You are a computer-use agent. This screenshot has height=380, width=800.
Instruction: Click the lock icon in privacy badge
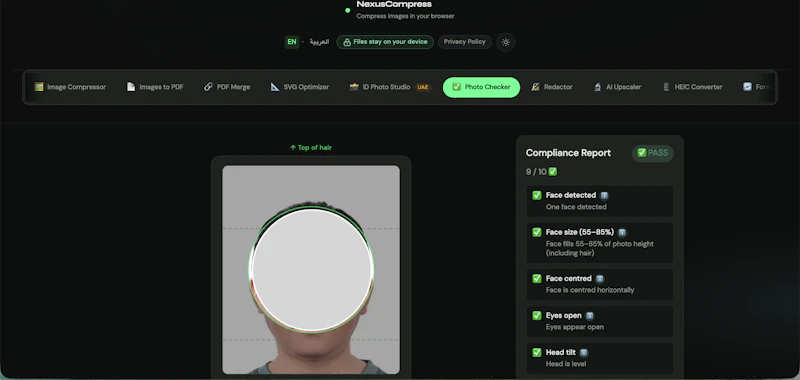[x=347, y=42]
